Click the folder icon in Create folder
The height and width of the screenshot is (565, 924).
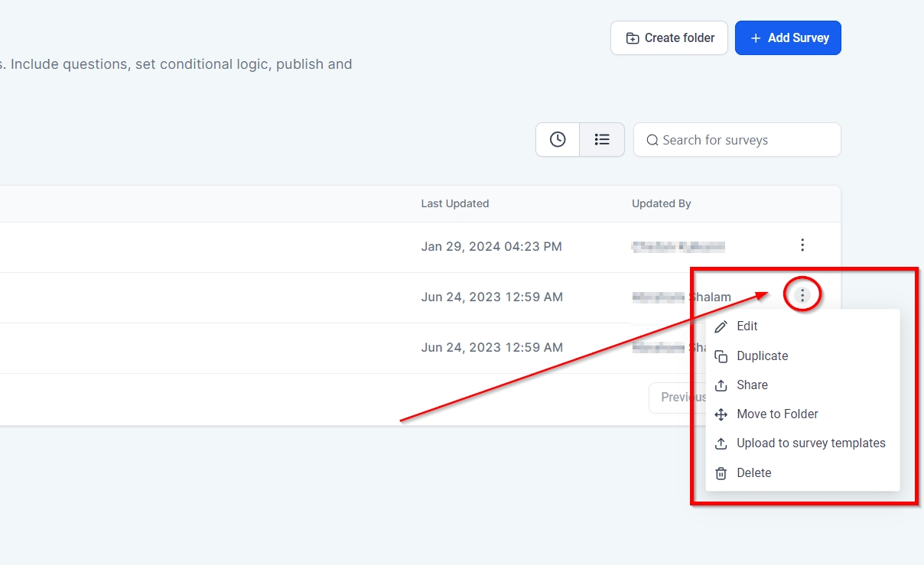tap(633, 38)
